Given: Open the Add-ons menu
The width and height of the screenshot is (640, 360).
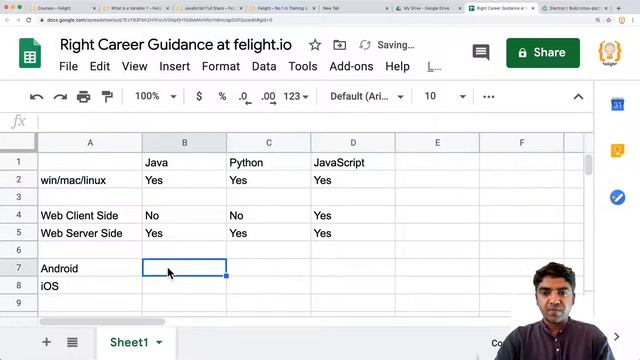Looking at the screenshot, I should click(x=351, y=67).
